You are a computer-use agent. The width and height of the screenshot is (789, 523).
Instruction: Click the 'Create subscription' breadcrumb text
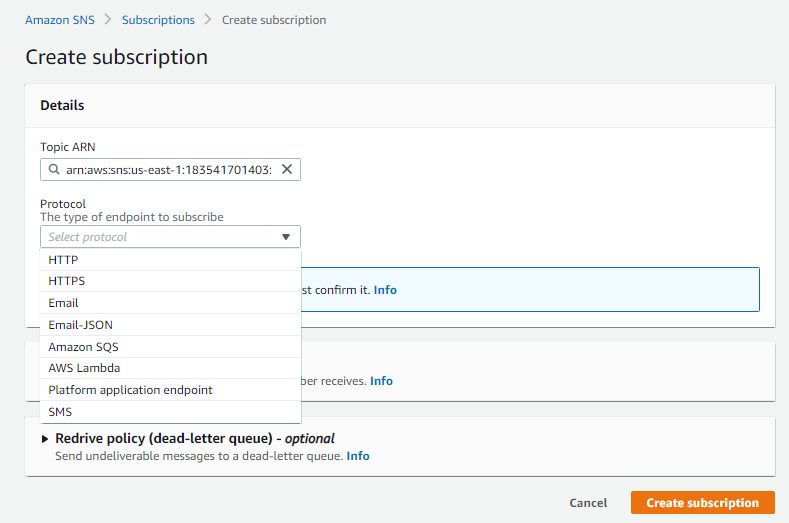tap(274, 20)
